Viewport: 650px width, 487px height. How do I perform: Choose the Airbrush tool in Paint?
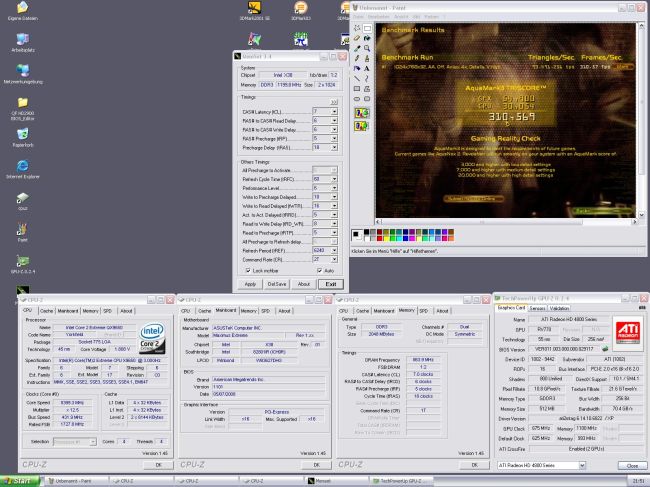pos(357,68)
